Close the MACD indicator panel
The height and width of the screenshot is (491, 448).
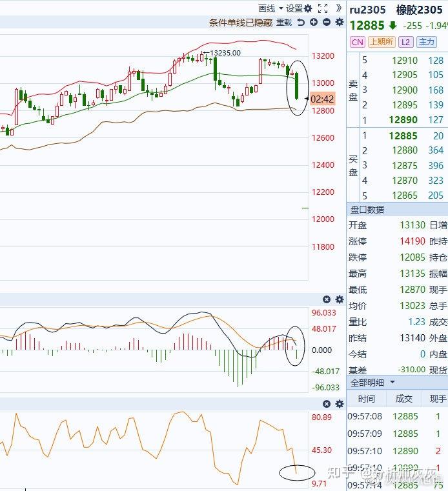(327, 299)
